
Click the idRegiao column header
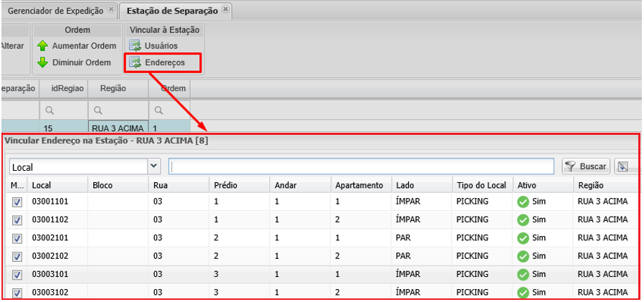click(x=64, y=88)
